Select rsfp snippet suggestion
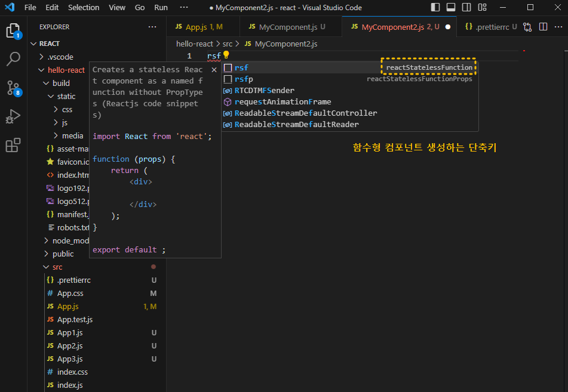 [x=350, y=79]
